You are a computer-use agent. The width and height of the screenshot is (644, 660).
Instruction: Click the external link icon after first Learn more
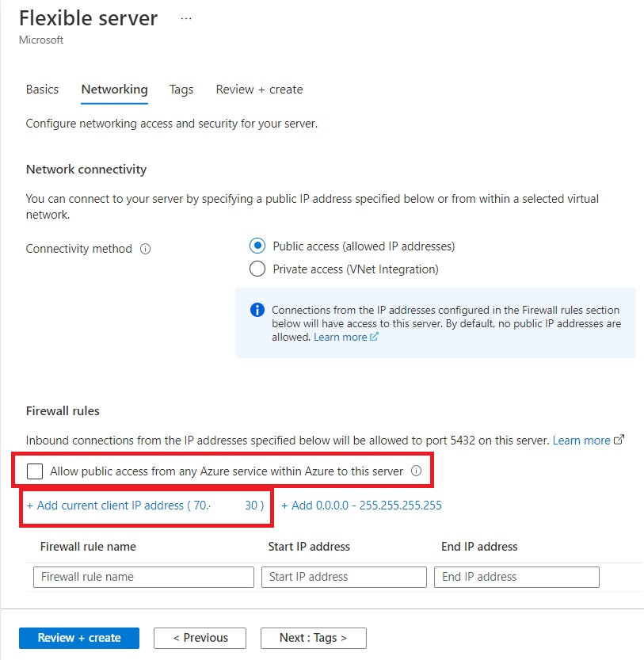tap(374, 337)
